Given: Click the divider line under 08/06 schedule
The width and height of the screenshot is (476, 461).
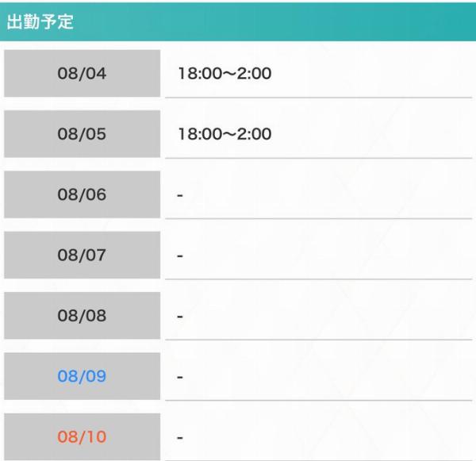Looking at the screenshot, I should point(317,218).
